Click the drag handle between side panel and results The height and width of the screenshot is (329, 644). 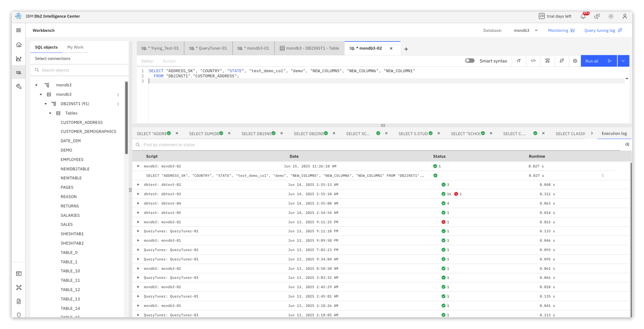[x=130, y=190]
